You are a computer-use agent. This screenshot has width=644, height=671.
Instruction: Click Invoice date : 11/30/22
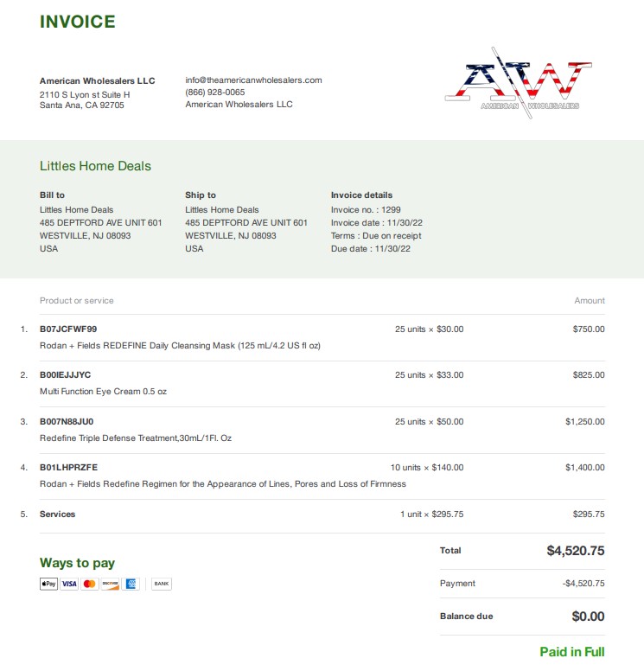[x=377, y=222]
